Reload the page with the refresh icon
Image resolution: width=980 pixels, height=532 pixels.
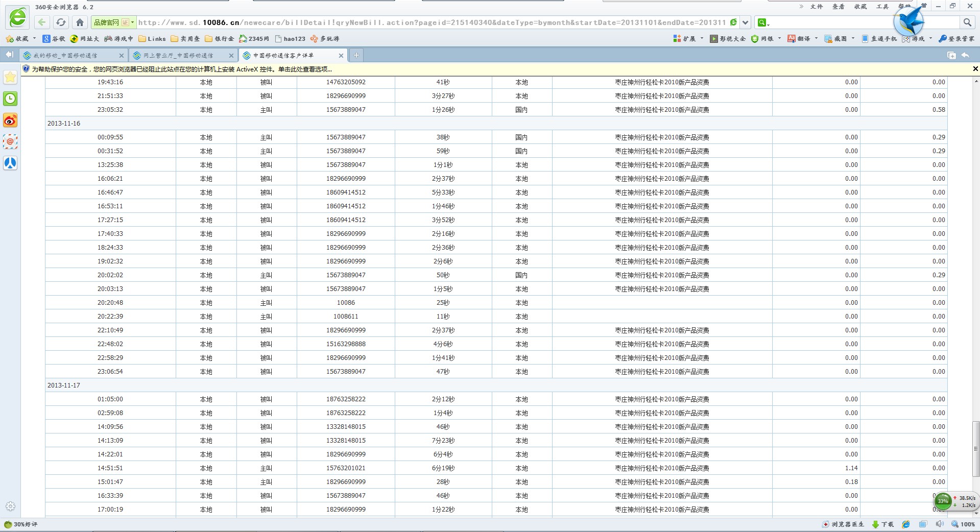[61, 22]
